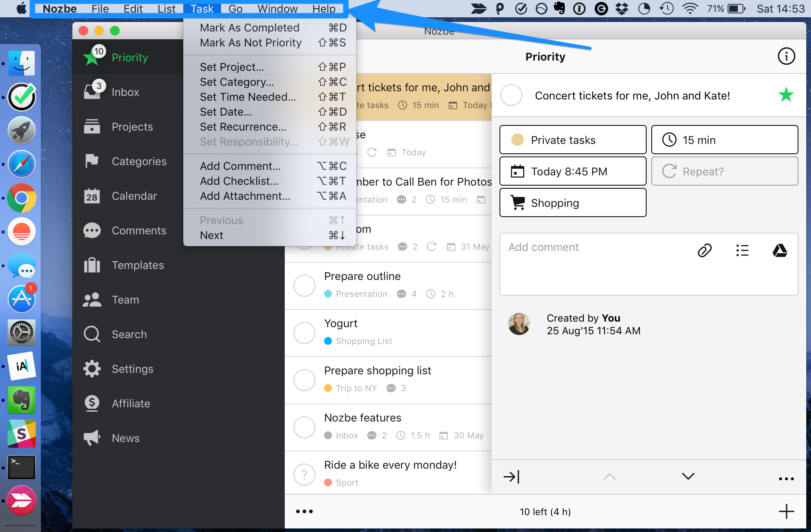Check off Nozbe features task
811x532 pixels.
coord(304,427)
